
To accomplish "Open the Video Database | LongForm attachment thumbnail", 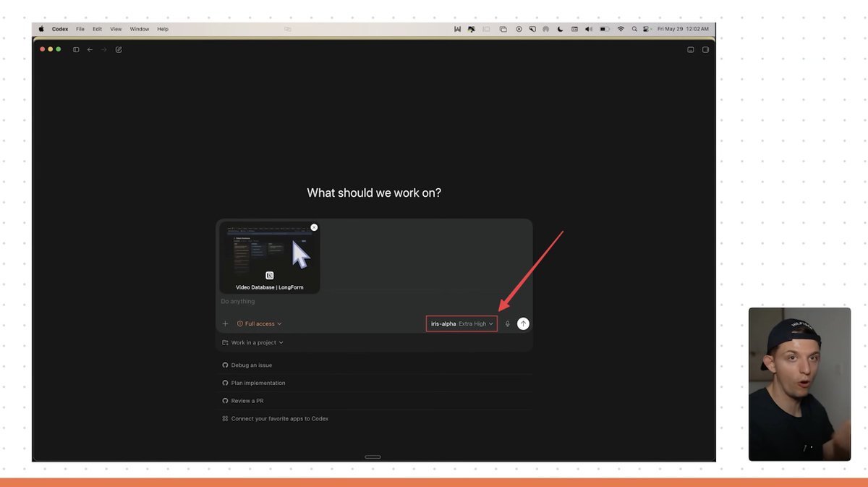I will [269, 258].
